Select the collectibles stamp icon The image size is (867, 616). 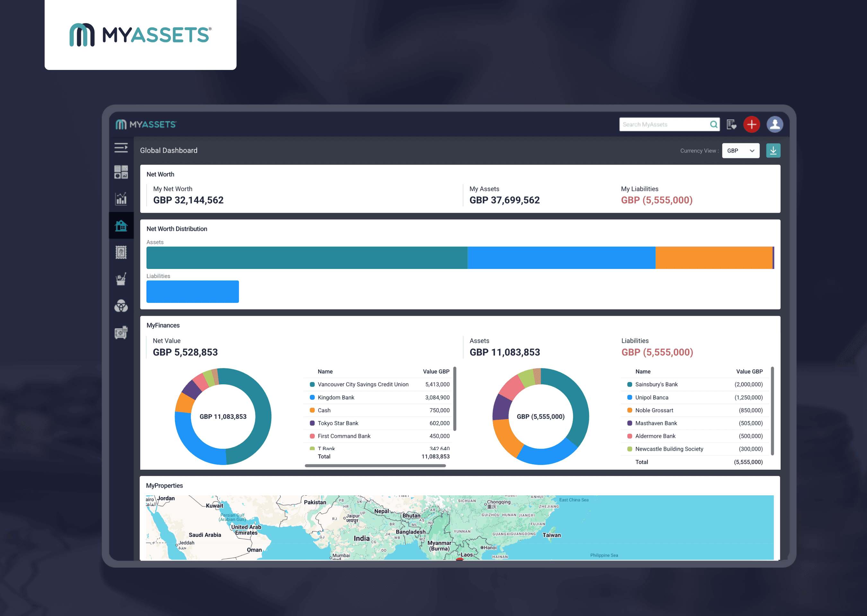(x=121, y=252)
